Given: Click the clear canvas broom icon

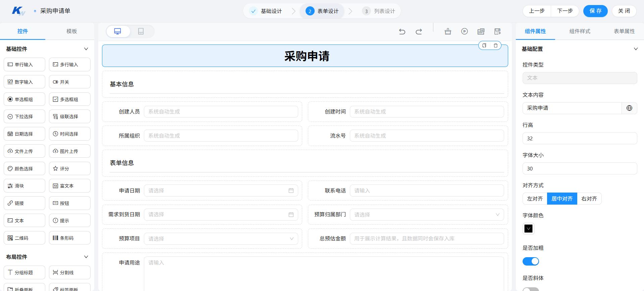Looking at the screenshot, I should pos(448,31).
